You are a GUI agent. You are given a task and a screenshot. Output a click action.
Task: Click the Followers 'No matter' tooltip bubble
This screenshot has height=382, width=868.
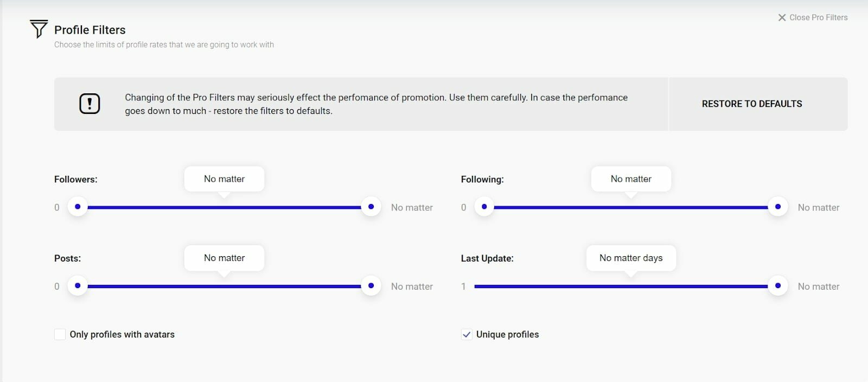coord(224,179)
